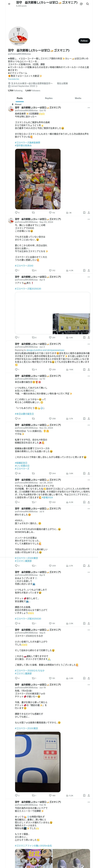98x868 pixels.
Task: Open the 1,449 Followers list
Action: (x=33, y=90)
